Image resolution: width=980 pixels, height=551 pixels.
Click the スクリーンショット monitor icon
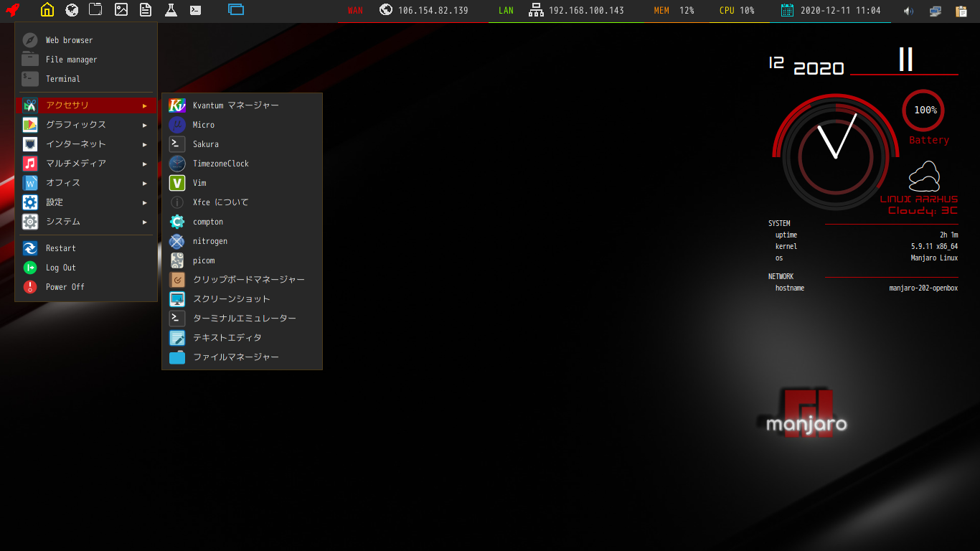[177, 299]
